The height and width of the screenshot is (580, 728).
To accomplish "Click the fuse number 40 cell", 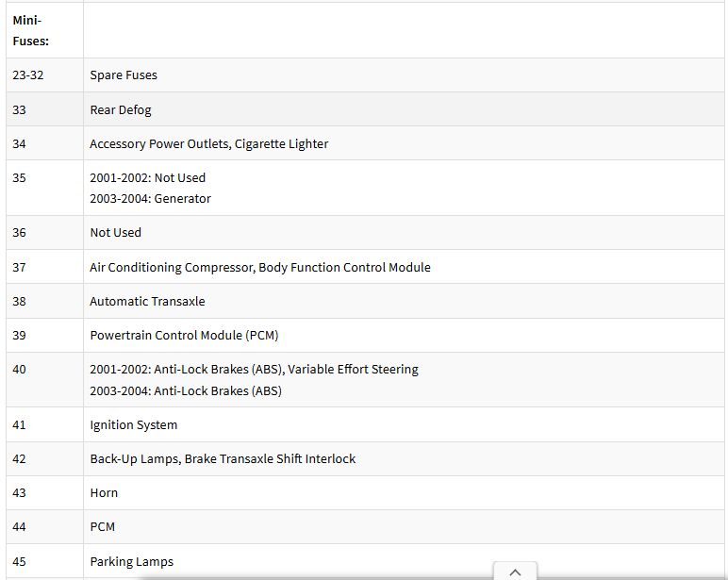I will [x=44, y=379].
